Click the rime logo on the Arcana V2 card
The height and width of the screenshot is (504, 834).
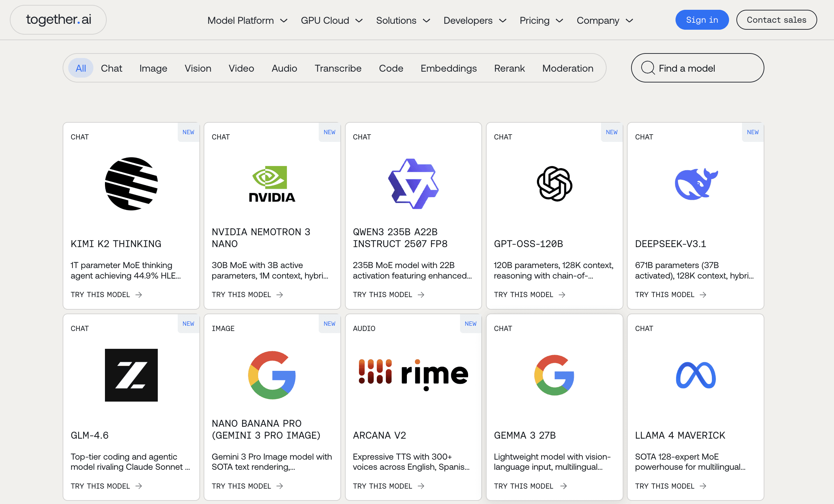click(413, 374)
